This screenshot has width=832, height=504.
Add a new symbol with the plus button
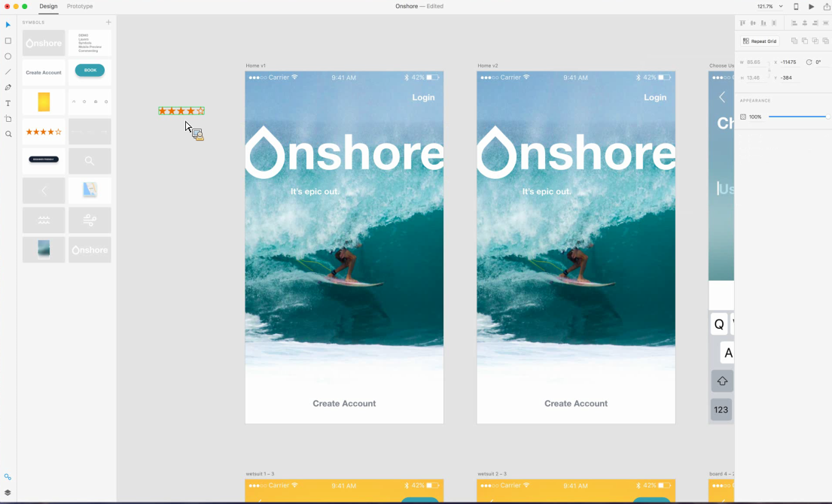tap(108, 23)
